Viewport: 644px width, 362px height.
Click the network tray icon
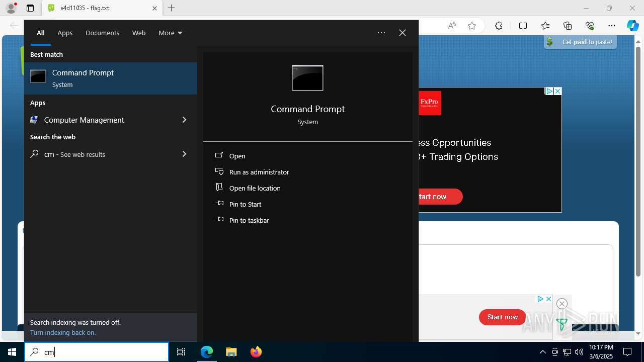pyautogui.click(x=567, y=352)
